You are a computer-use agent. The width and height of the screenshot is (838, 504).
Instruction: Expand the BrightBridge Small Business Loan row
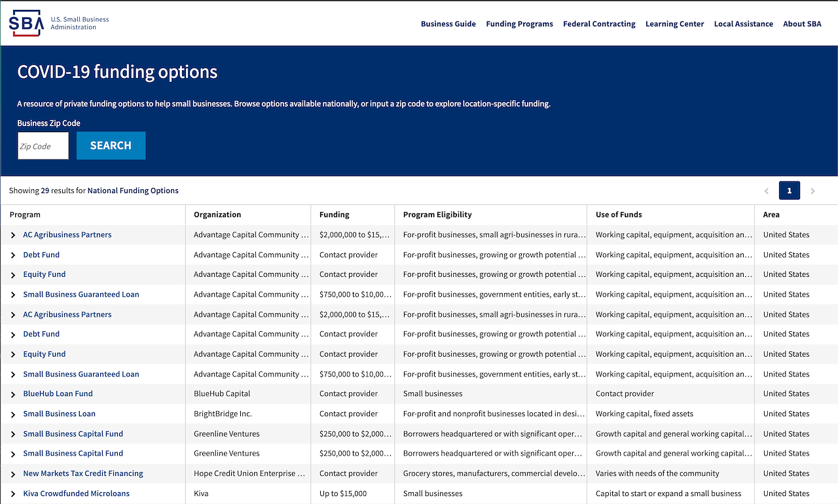point(13,414)
